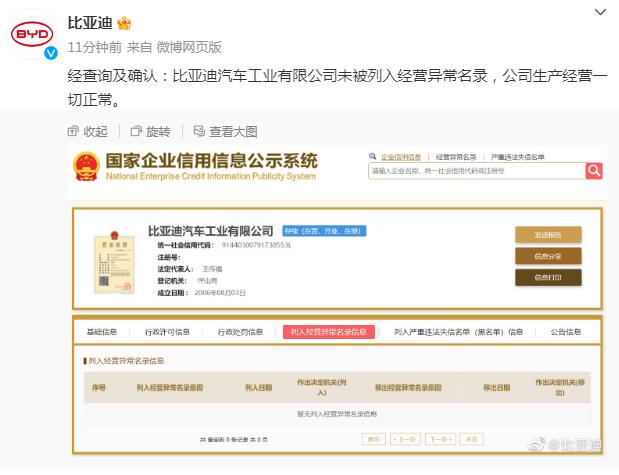Open the post options chevron menu
Image resolution: width=619 pixels, height=475 pixels.
tap(598, 14)
